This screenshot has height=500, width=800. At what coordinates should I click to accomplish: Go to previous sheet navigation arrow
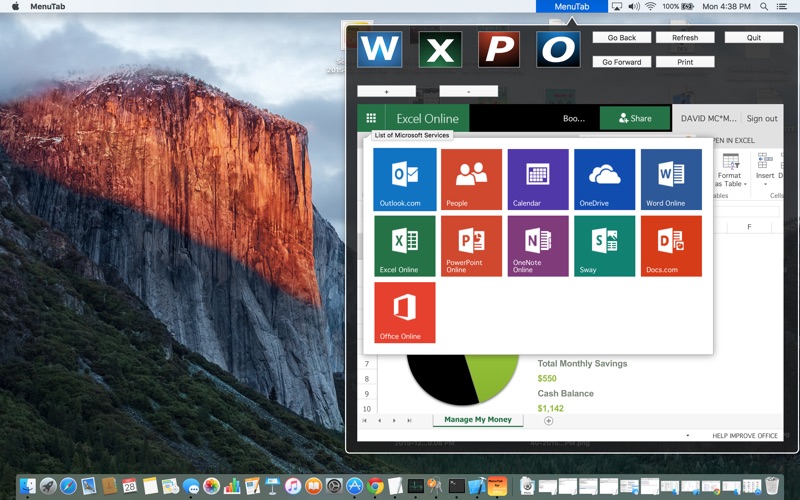[379, 421]
